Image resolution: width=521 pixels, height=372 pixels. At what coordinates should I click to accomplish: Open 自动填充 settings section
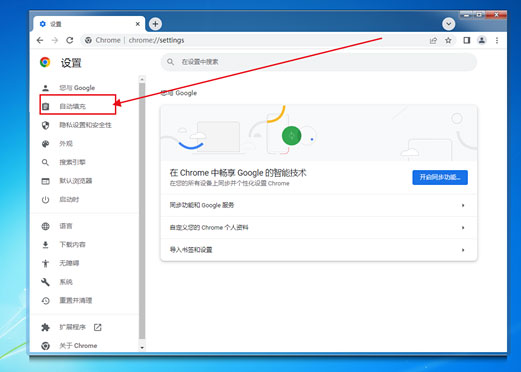(78, 106)
